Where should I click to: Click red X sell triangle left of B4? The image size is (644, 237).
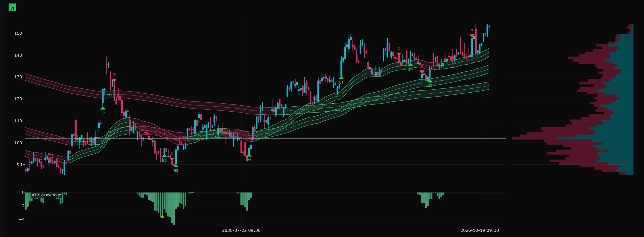[399, 54]
